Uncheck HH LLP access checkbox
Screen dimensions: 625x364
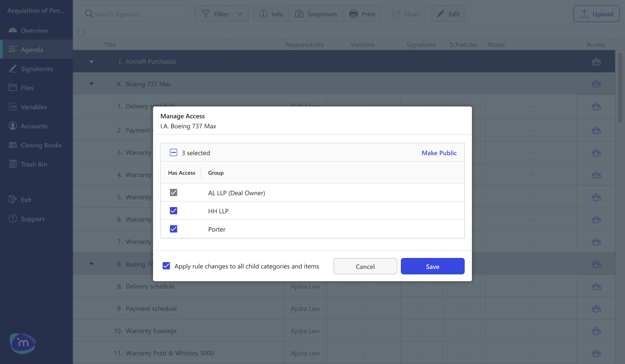pos(173,211)
